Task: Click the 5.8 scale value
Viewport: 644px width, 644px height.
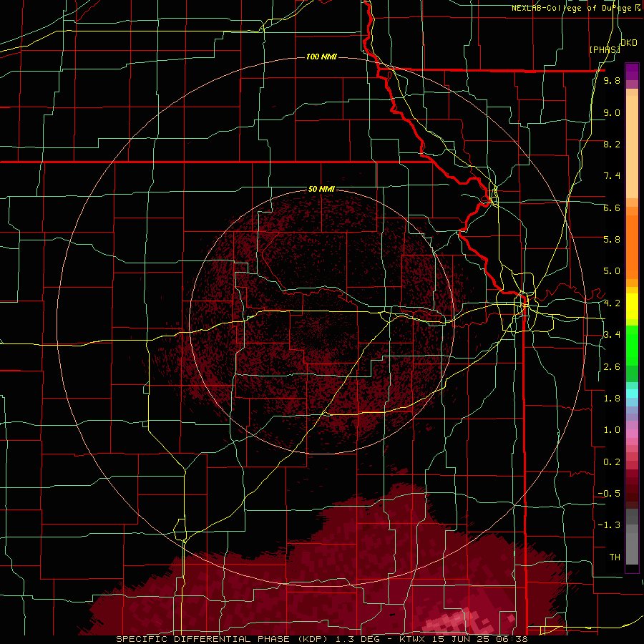Action: pos(612,240)
